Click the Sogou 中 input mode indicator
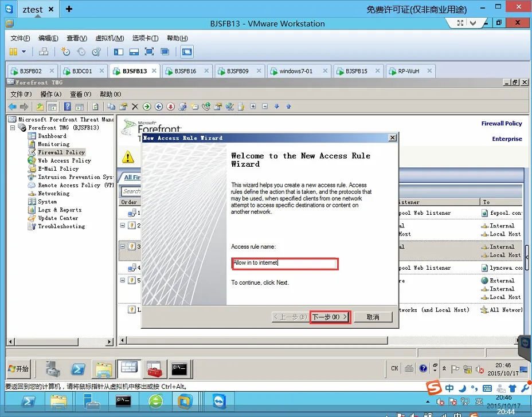The width and height of the screenshot is (532, 417). click(x=449, y=388)
